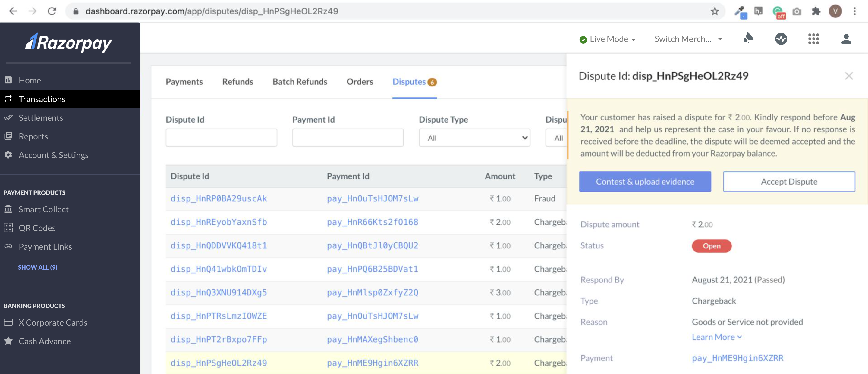Open the extensions puzzle piece icon
868x374 pixels.
(x=816, y=11)
